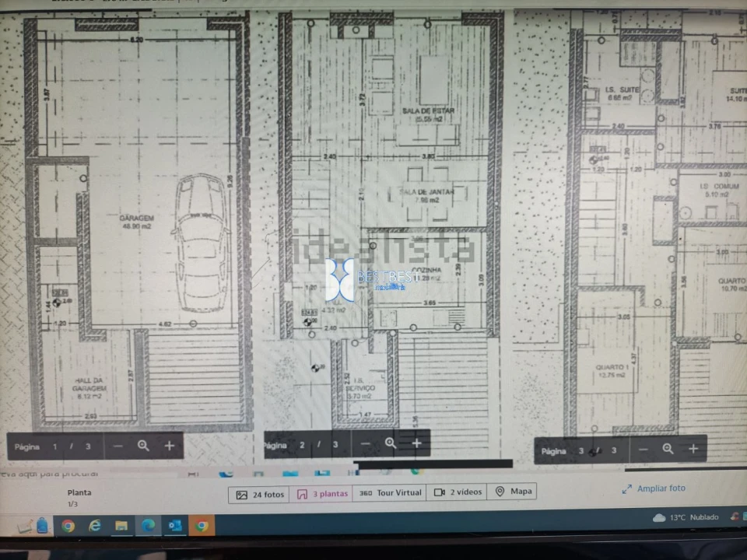Screen dimensions: 747x560
Task: Zoom in on page 1 garage plan
Action: click(170, 446)
